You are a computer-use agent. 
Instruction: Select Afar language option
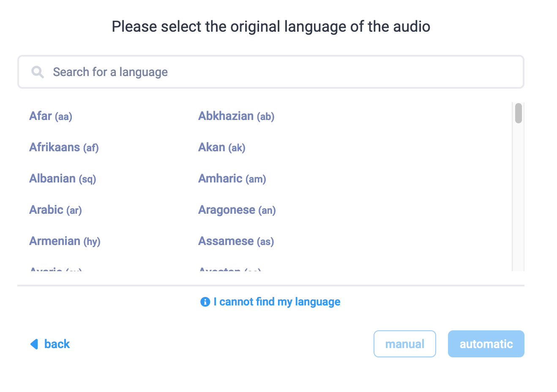50,116
